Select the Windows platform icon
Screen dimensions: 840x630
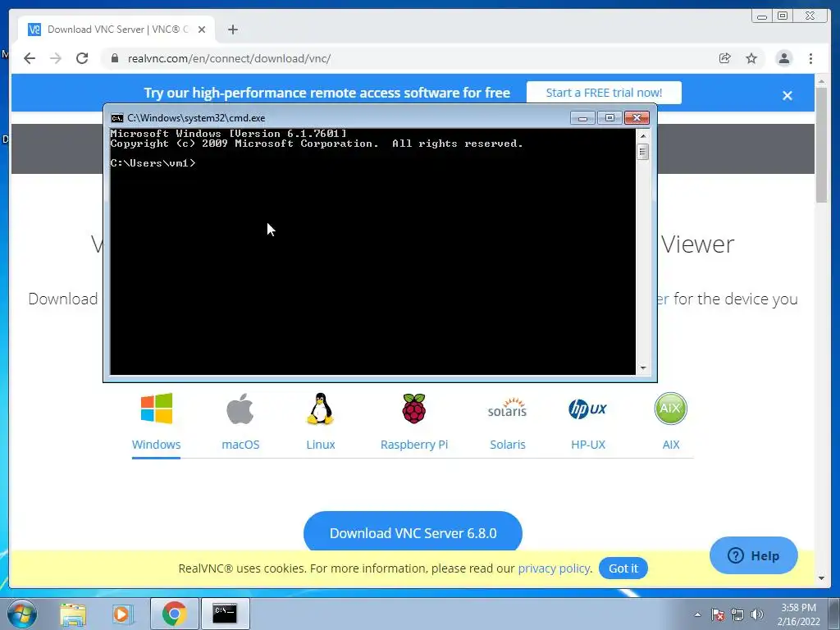tap(157, 409)
